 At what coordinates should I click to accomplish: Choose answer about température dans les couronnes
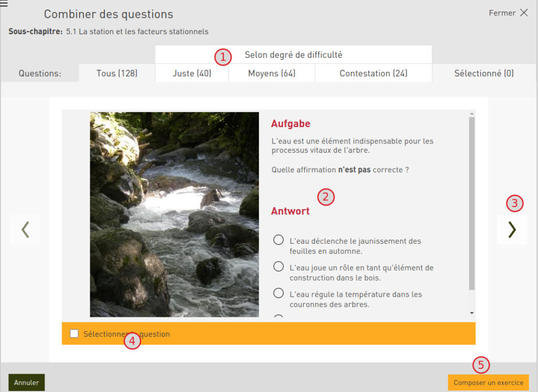click(279, 293)
